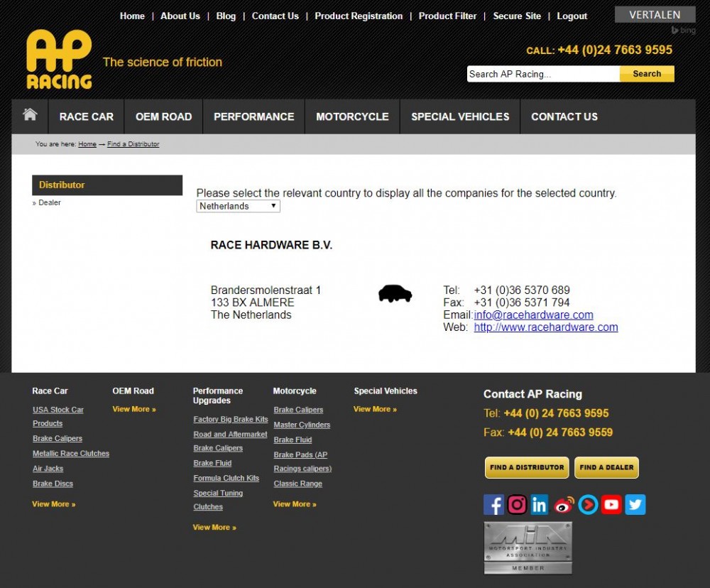Open Product Filter top link

tap(447, 16)
